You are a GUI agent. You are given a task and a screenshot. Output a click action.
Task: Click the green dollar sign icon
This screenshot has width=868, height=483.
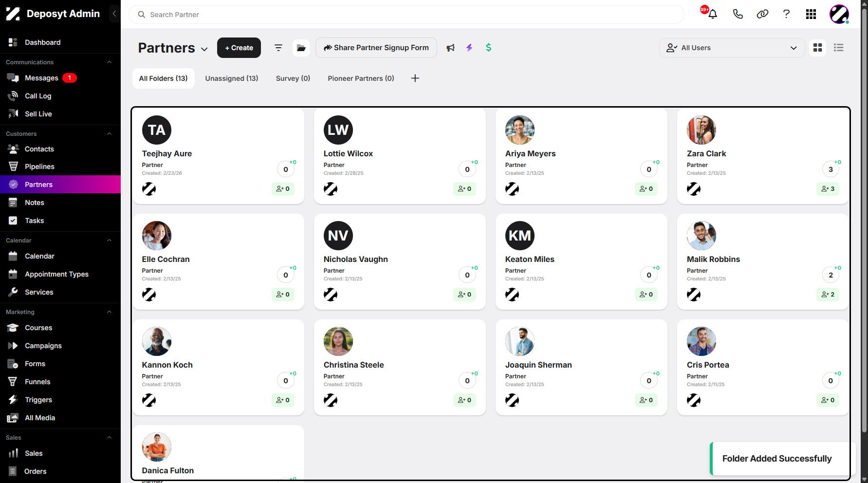point(488,48)
